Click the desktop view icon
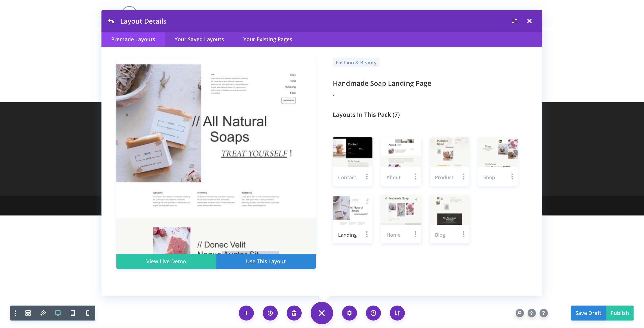This screenshot has width=644, height=328. point(58,312)
